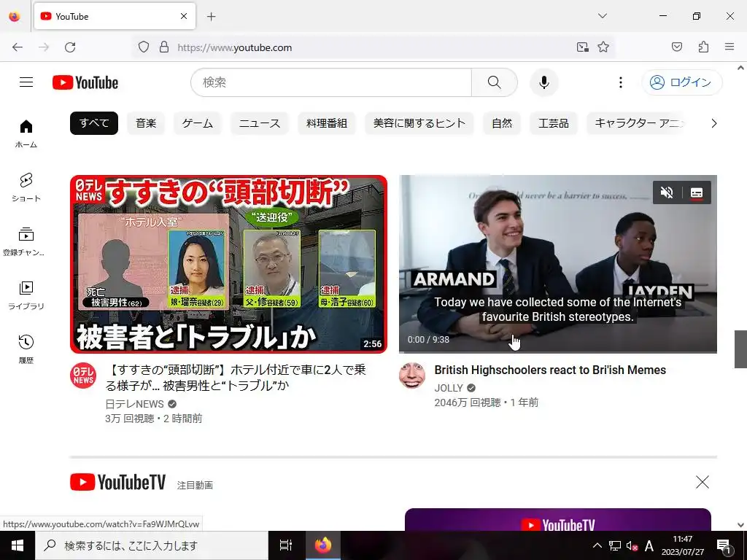Bookmark the page with star icon
The image size is (747, 560).
point(603,47)
